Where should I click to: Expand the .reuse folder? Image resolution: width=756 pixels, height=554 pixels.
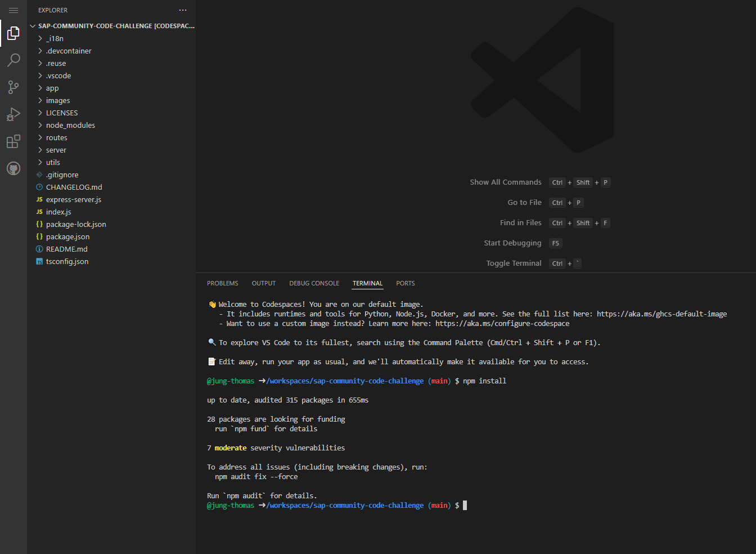pos(40,63)
